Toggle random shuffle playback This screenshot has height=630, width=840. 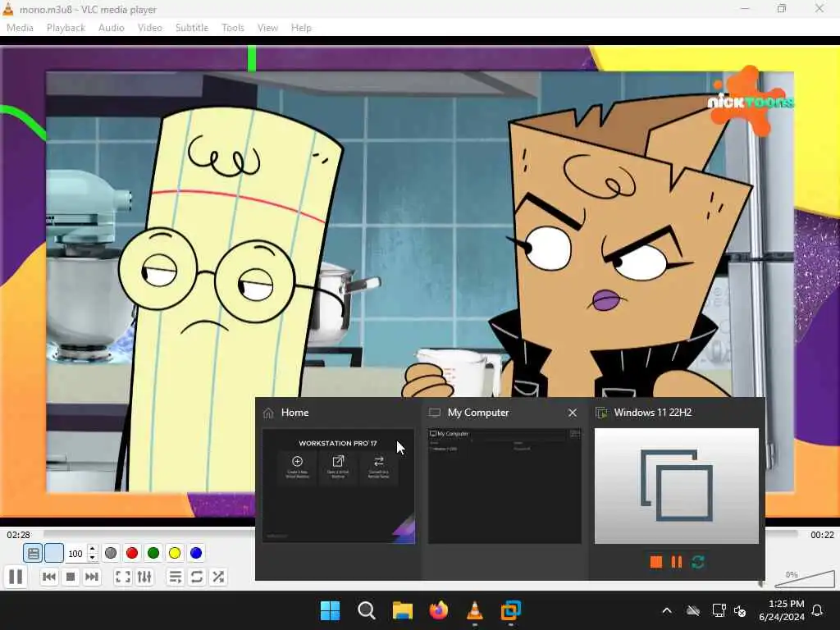218,577
